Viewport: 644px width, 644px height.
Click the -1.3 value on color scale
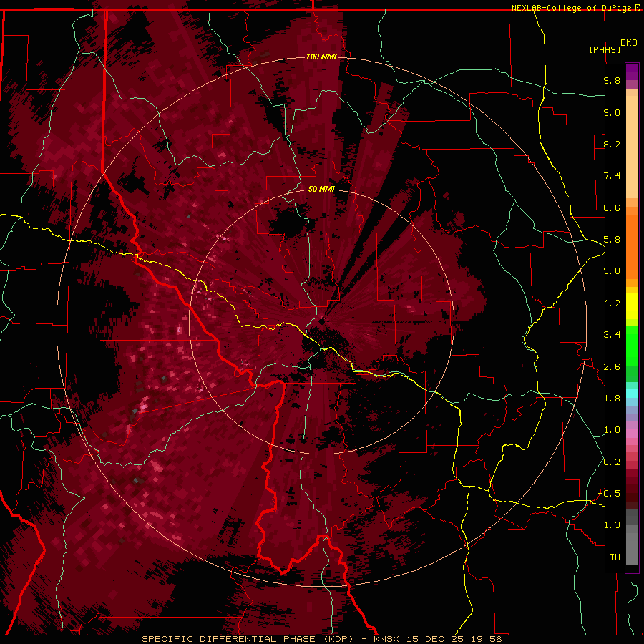(609, 525)
